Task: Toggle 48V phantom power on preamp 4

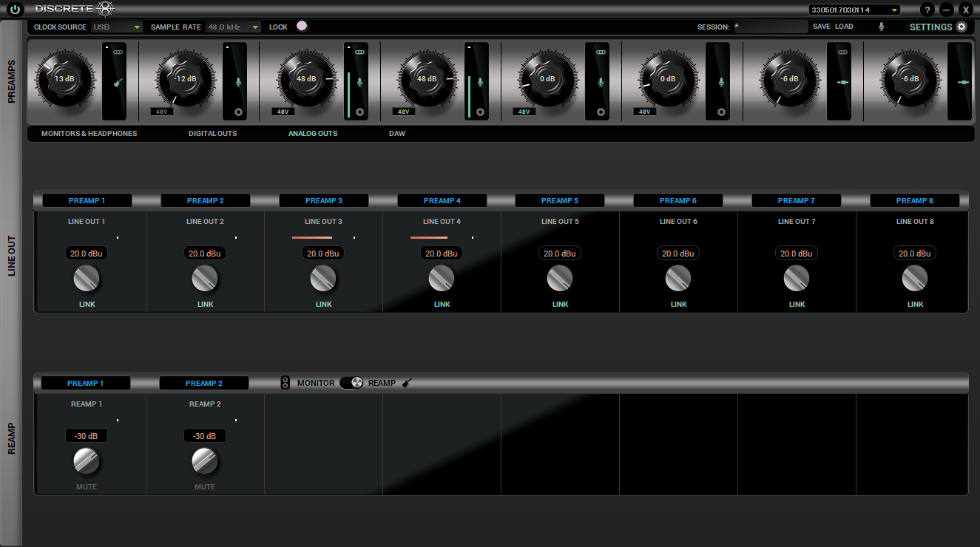Action: [403, 112]
